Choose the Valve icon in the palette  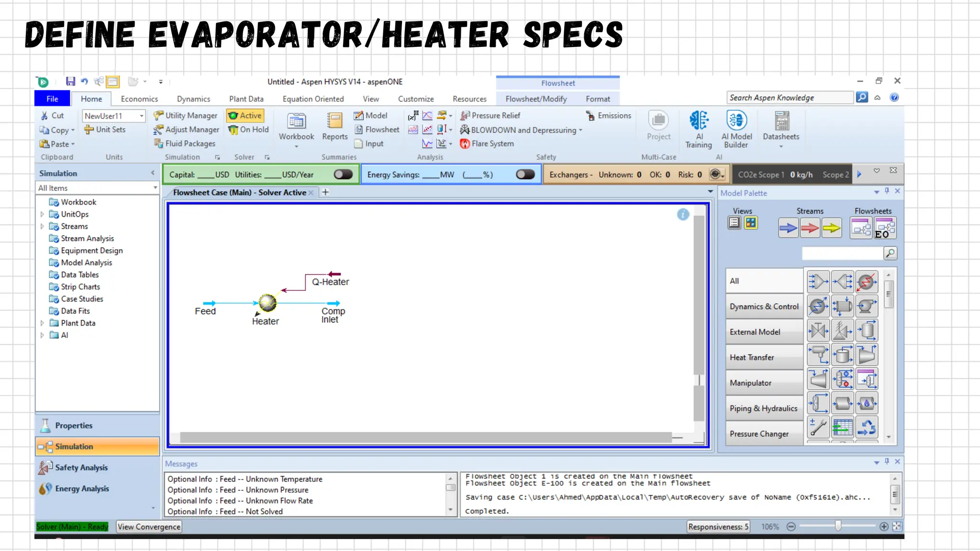click(x=818, y=331)
